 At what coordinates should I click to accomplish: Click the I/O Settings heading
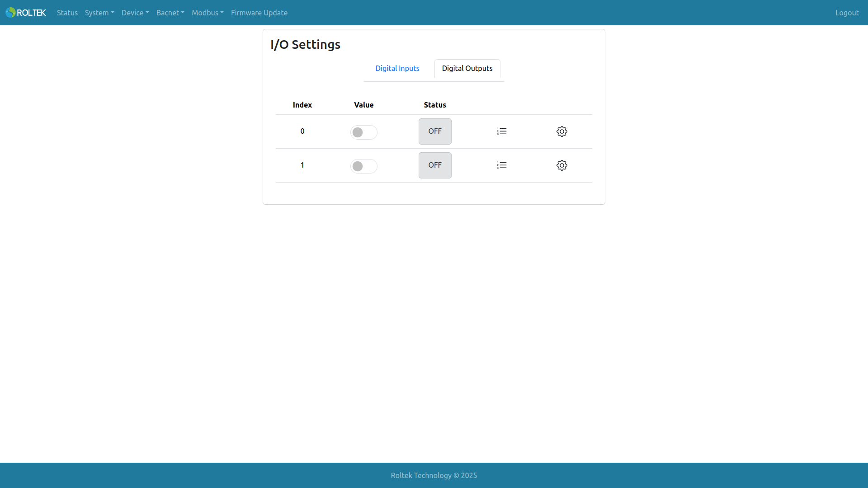(x=305, y=44)
